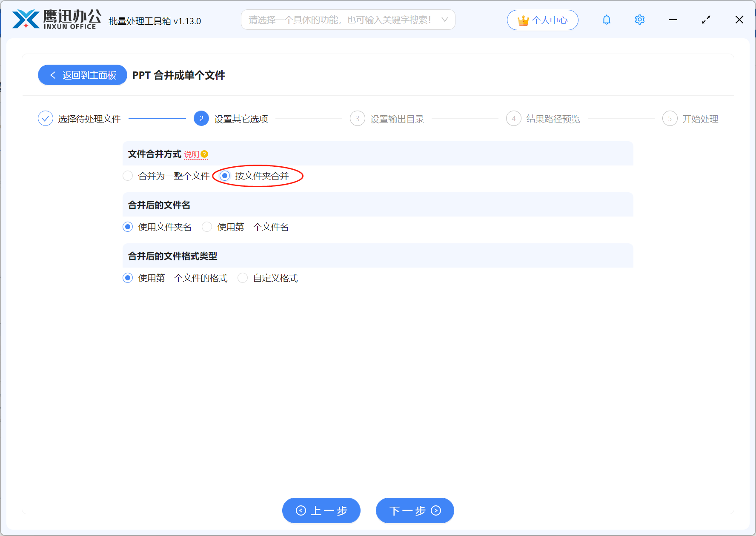Enable 使用文件夹名 naming option
The image size is (756, 536).
click(128, 227)
